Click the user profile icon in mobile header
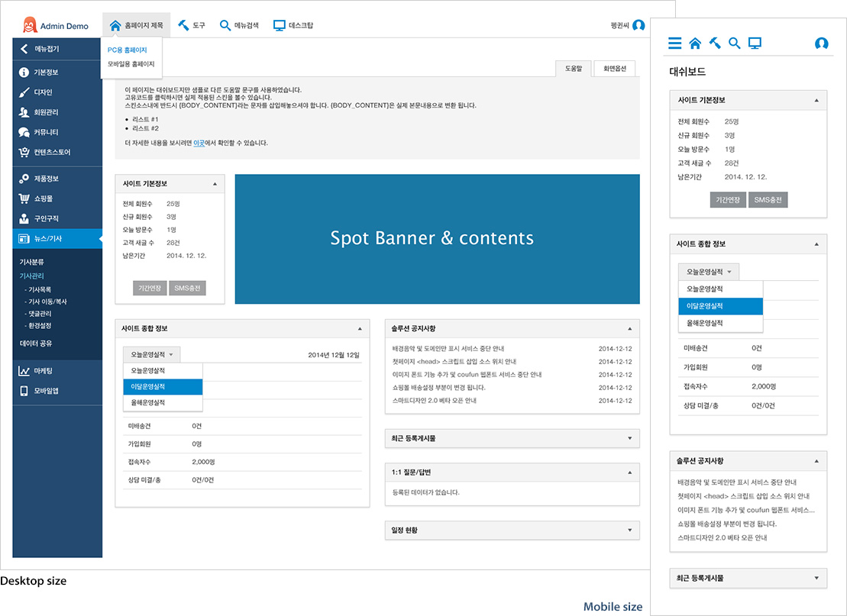 coord(821,44)
